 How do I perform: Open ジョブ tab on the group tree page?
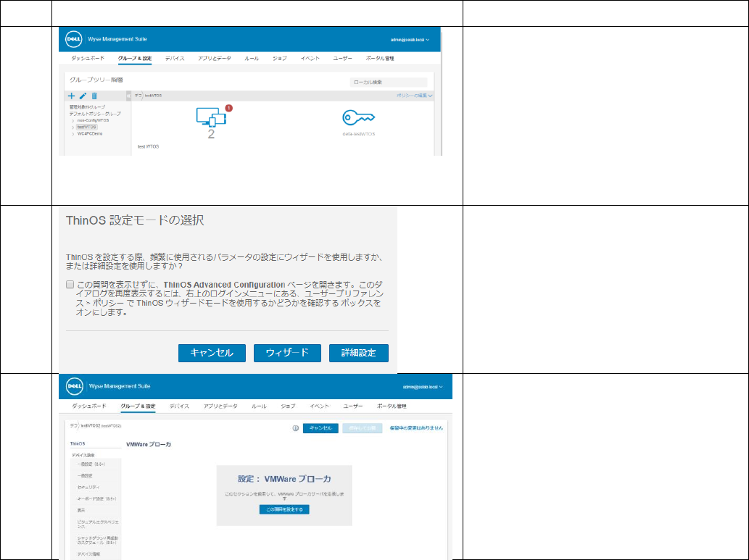pyautogui.click(x=279, y=58)
